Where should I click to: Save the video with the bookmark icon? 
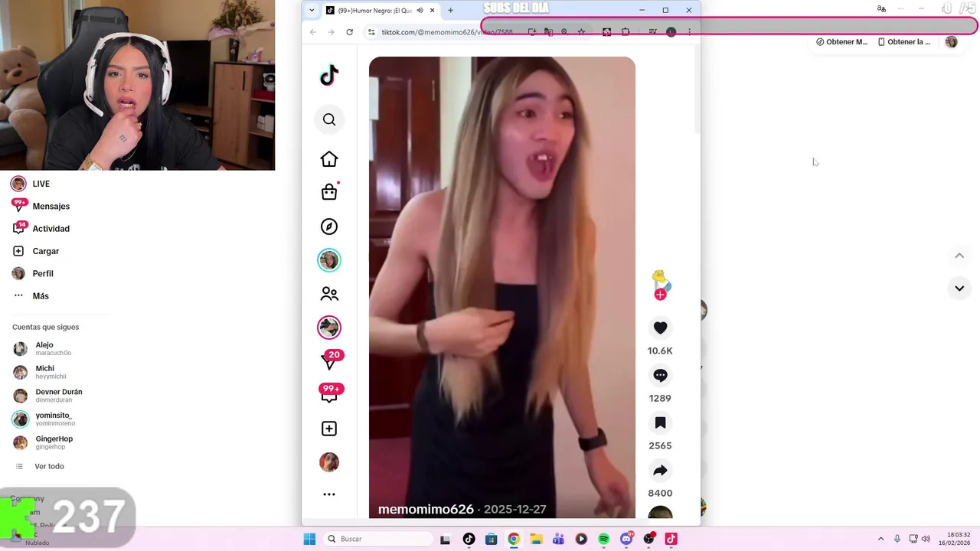tap(660, 422)
